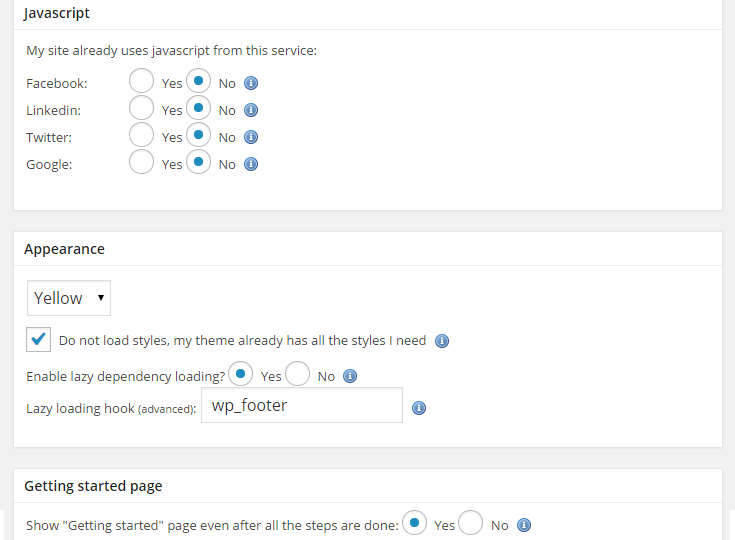Viewport: 735px width, 540px height.
Task: Show info about lazy dependency loading
Action: tap(350, 376)
